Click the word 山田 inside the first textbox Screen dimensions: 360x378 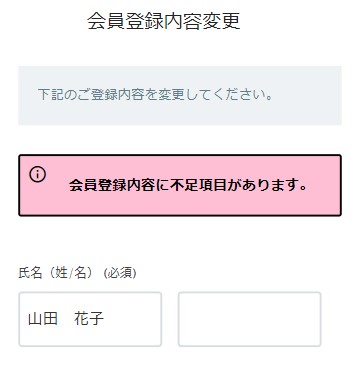43,319
